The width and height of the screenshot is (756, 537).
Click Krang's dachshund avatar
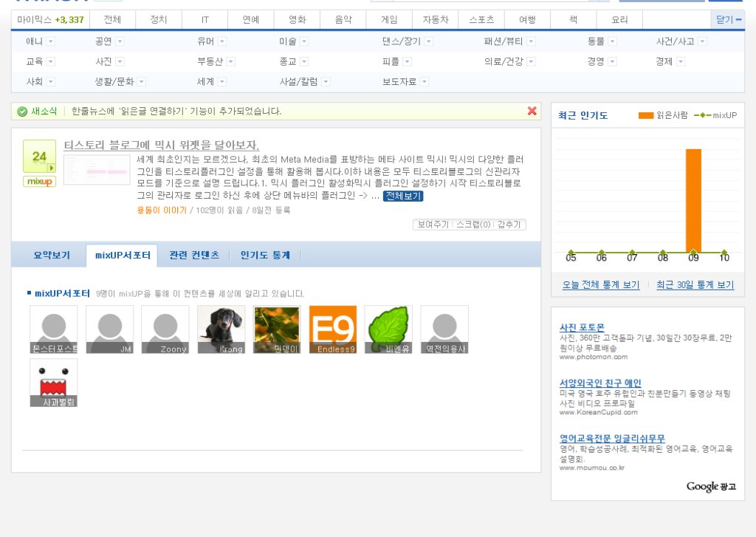221,329
